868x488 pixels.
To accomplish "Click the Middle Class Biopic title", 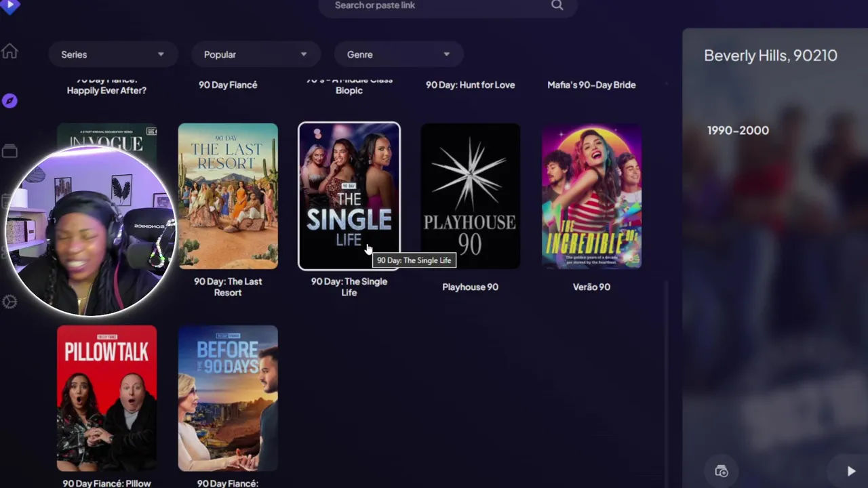I will pyautogui.click(x=349, y=86).
